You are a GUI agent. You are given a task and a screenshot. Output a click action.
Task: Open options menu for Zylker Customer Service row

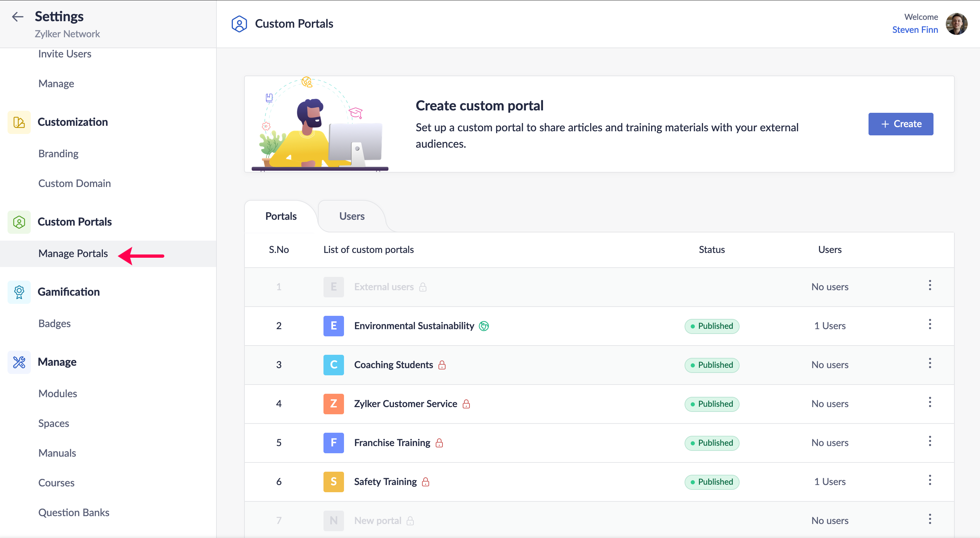coord(930,402)
